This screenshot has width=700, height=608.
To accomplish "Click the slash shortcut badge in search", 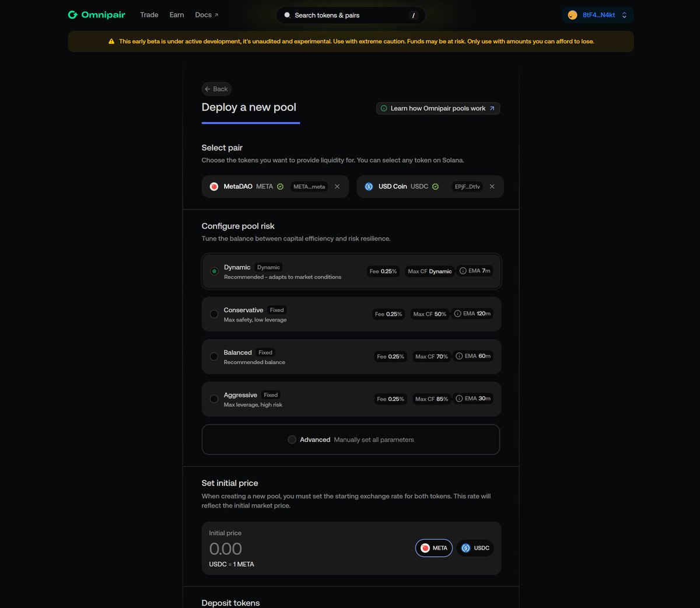I will point(414,15).
